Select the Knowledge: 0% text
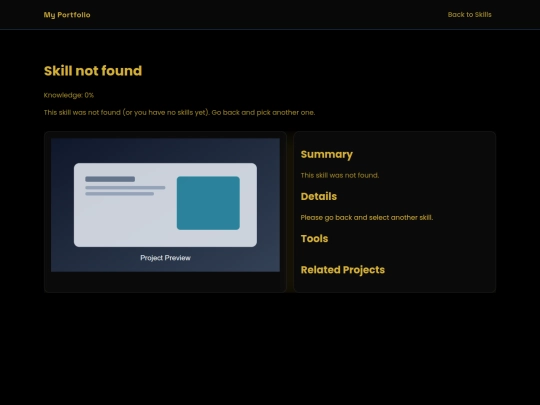Viewport: 540px width, 405px height. click(x=69, y=95)
